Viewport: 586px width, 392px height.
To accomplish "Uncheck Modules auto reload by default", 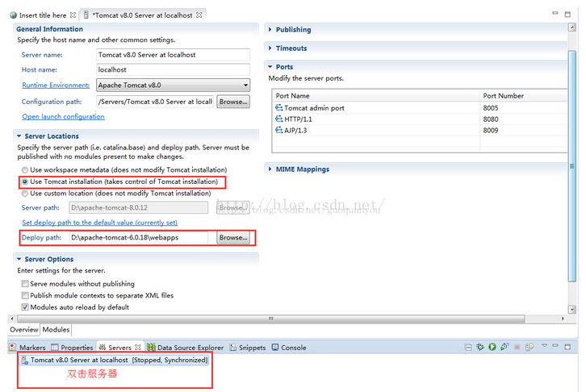I will [25, 307].
